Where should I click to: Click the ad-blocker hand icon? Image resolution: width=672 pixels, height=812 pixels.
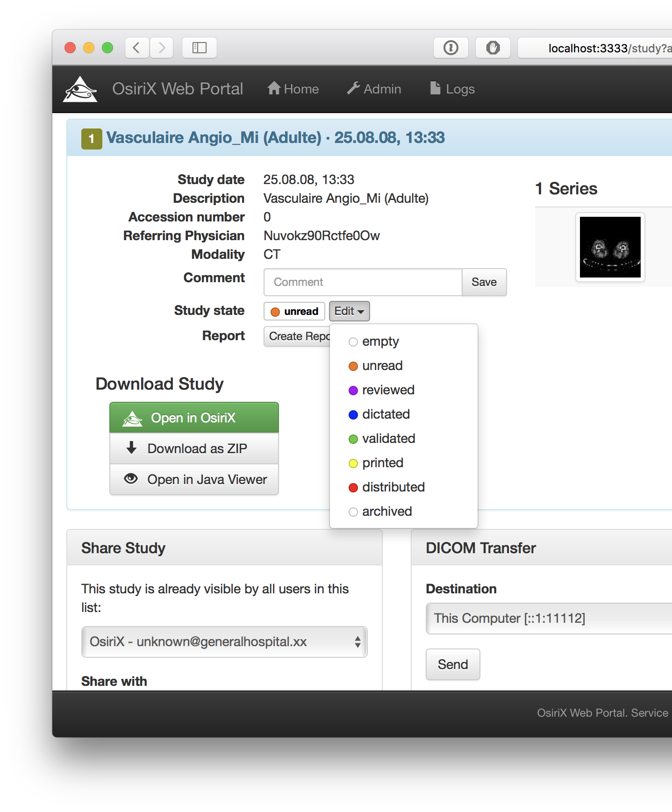coord(493,48)
